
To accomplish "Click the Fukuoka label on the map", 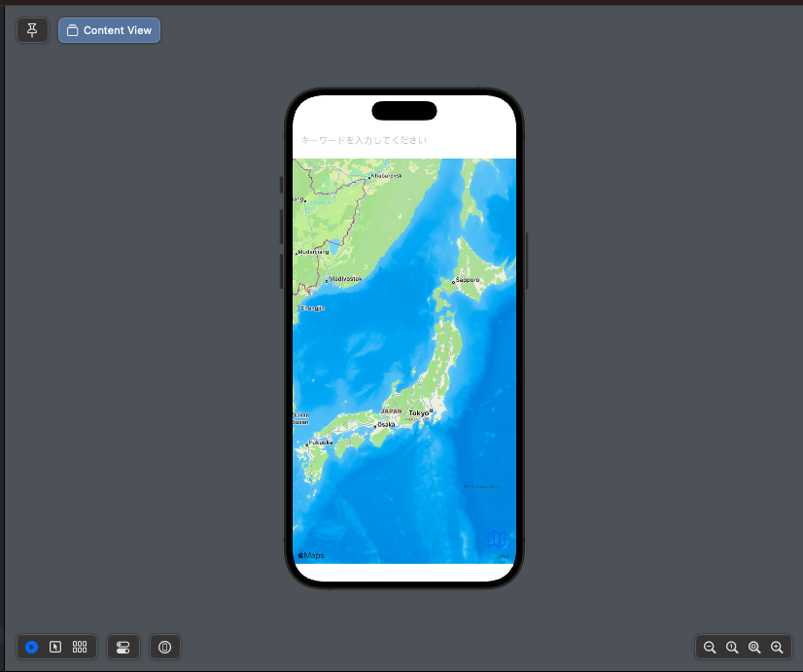I will point(321,442).
